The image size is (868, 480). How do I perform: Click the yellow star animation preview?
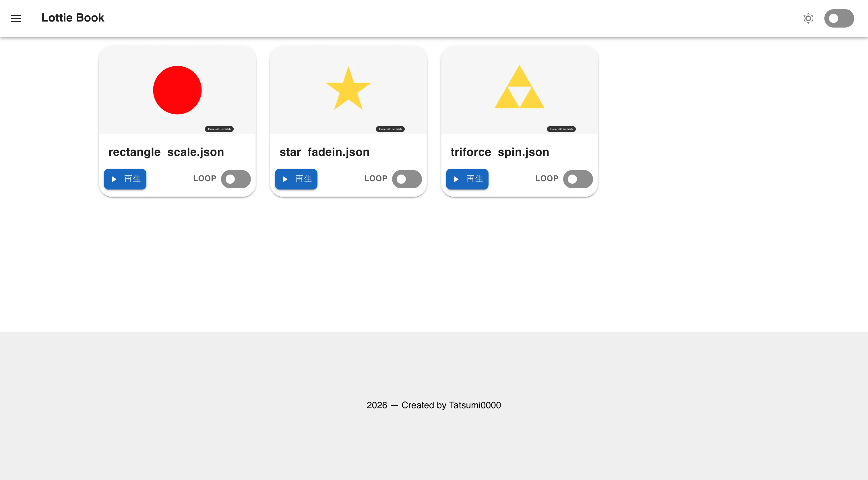tap(348, 88)
